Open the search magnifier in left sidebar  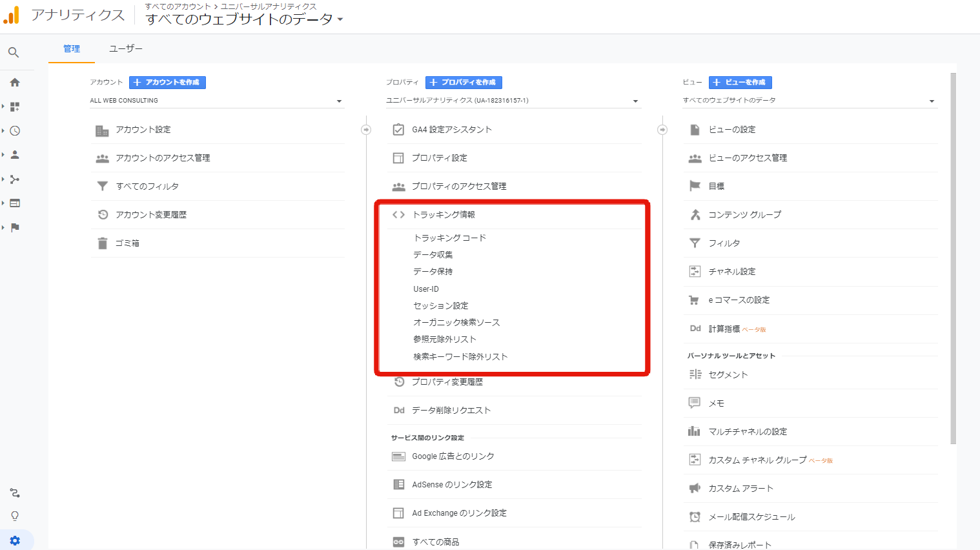14,52
